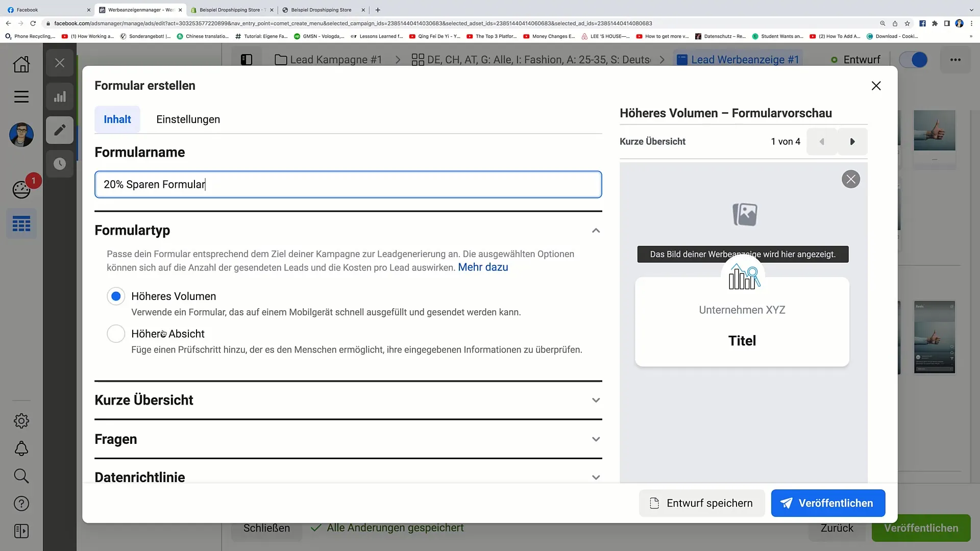Close the editor panel with X icon
980x551 pixels.
pos(60,63)
